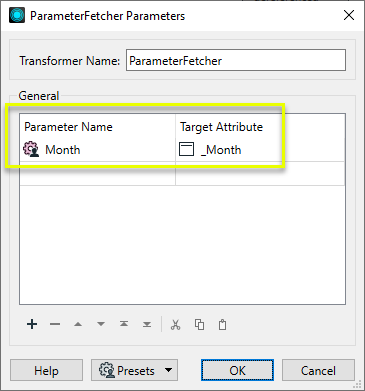This screenshot has height=391, width=365.
Task: Move selected row down one position
Action: click(x=101, y=324)
